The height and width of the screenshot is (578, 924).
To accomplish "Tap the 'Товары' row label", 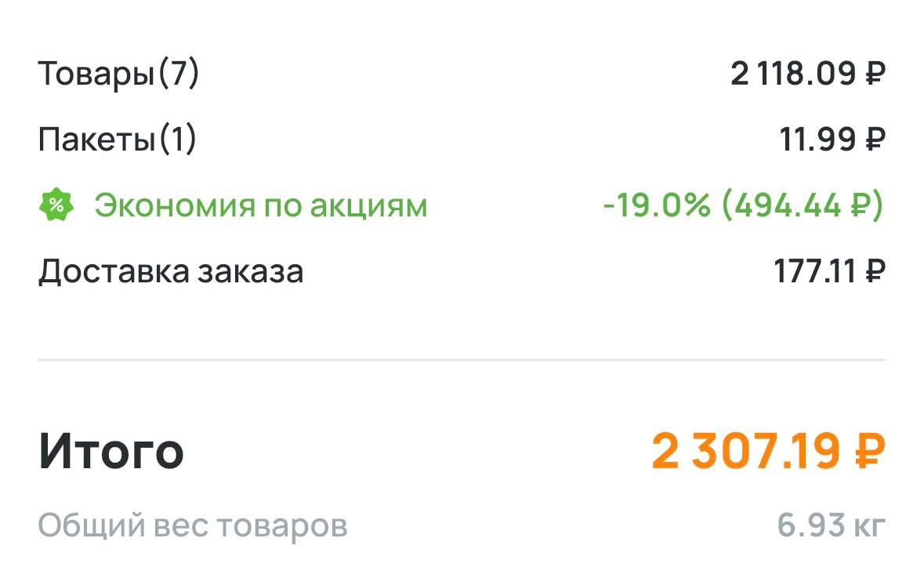I will 96,75.
